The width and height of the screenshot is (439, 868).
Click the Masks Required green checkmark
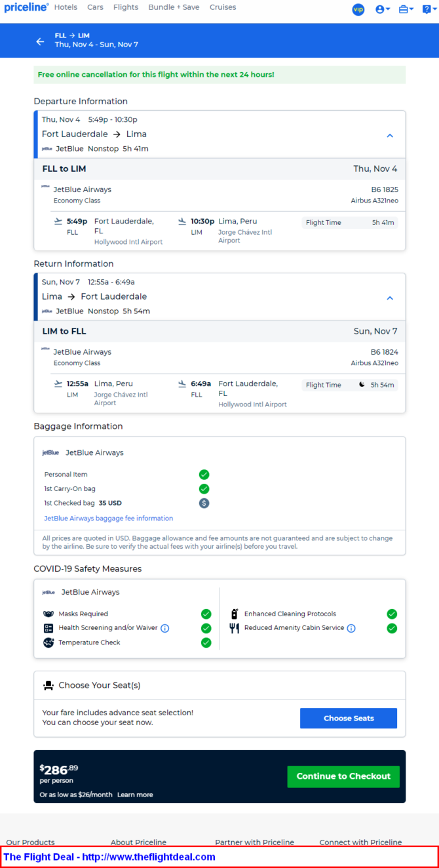click(x=206, y=614)
